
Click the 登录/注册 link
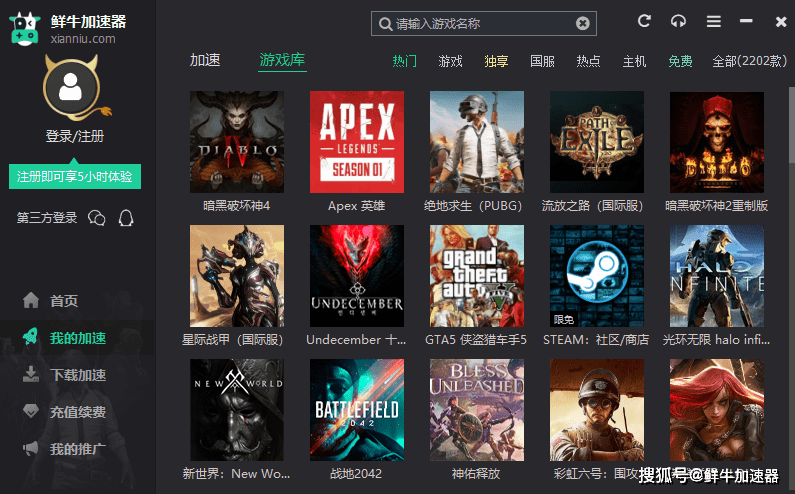pos(75,136)
